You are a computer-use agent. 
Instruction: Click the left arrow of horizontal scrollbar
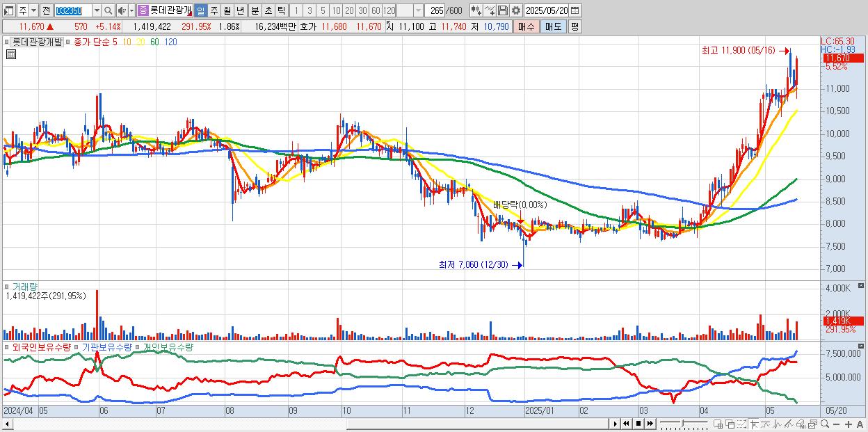click(x=8, y=424)
